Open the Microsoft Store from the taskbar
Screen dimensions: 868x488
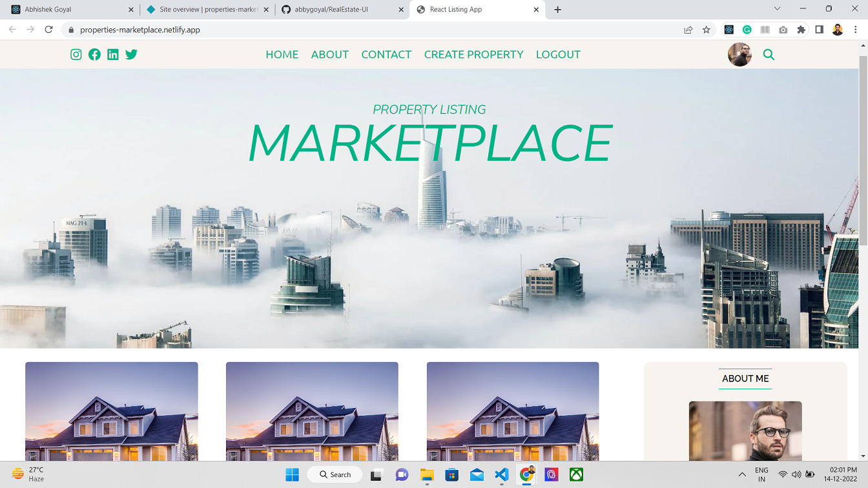point(452,474)
